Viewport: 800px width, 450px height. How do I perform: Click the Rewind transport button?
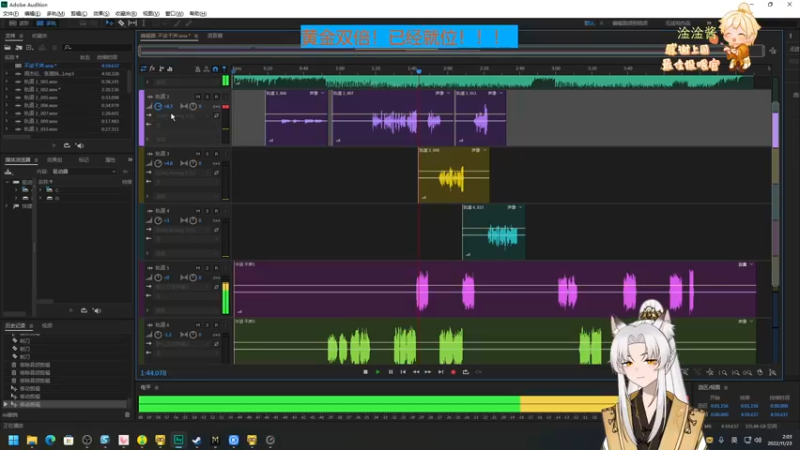(416, 372)
